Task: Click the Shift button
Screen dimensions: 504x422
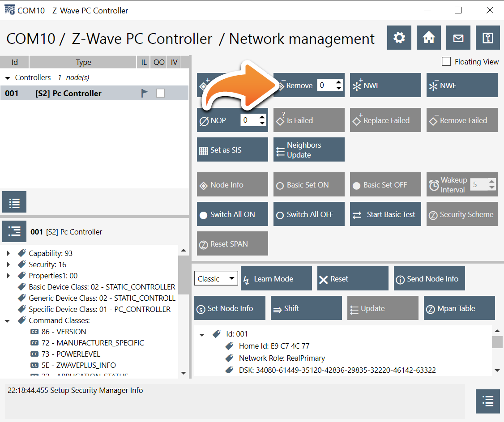Action: (306, 308)
